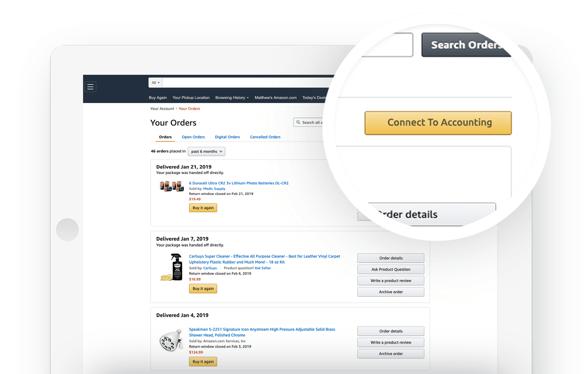Click the search magnifier icon in orders search
Screen dimensions: 588x374
click(x=298, y=122)
